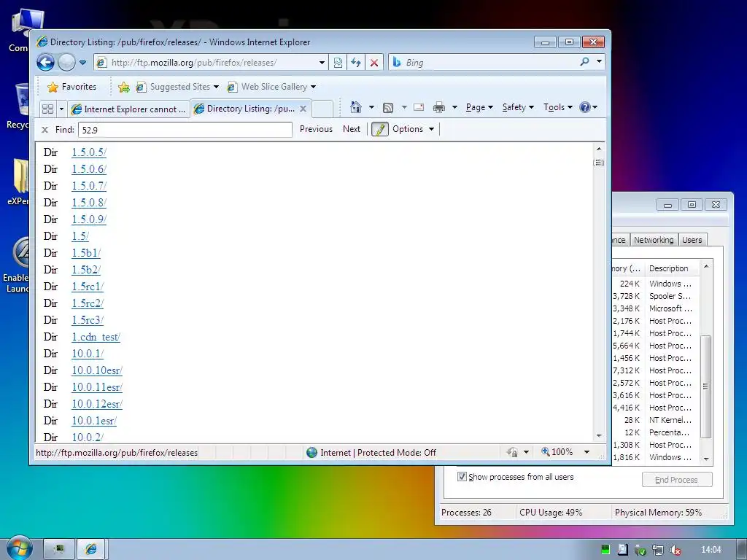
Task: Click the 14:04 clock in the taskbar
Action: pos(711,550)
